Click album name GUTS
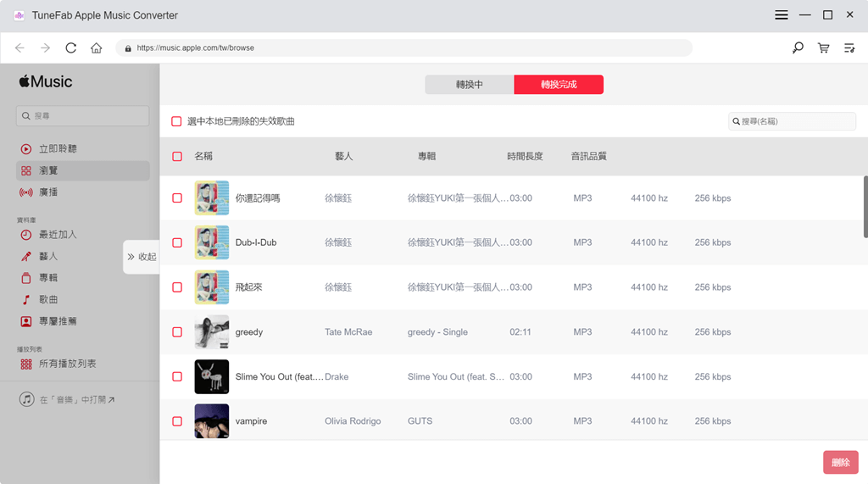 [x=420, y=421]
